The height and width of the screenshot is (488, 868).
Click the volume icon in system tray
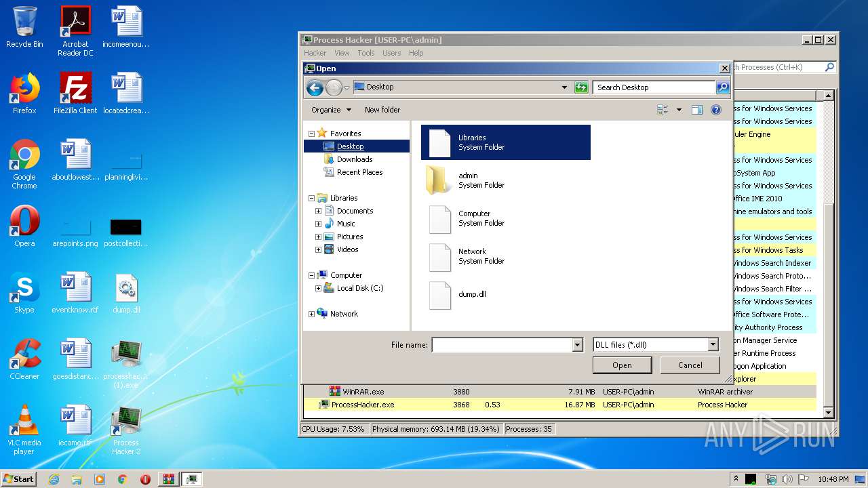[x=787, y=479]
